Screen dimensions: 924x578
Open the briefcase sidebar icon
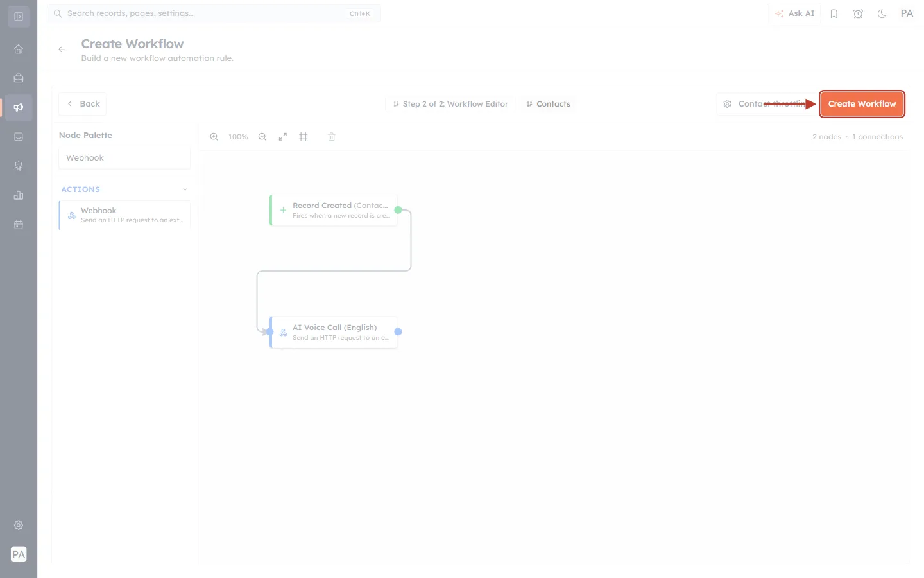19,78
